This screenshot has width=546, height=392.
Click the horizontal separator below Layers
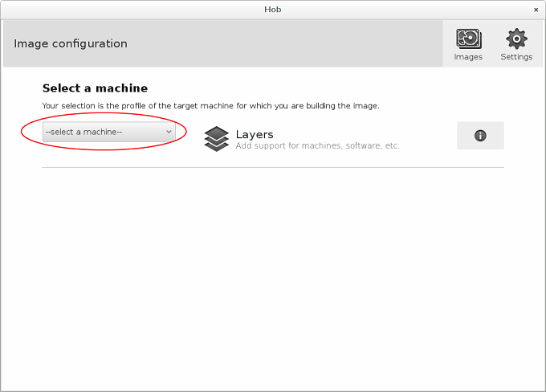click(273, 167)
